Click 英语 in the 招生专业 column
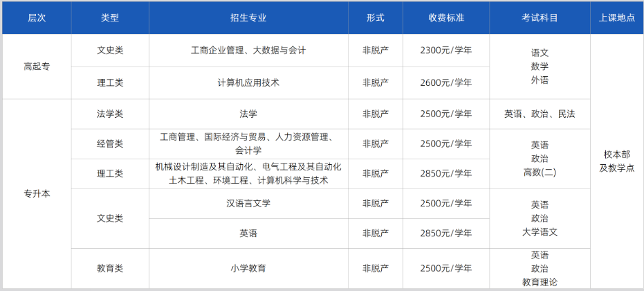 tap(248, 233)
